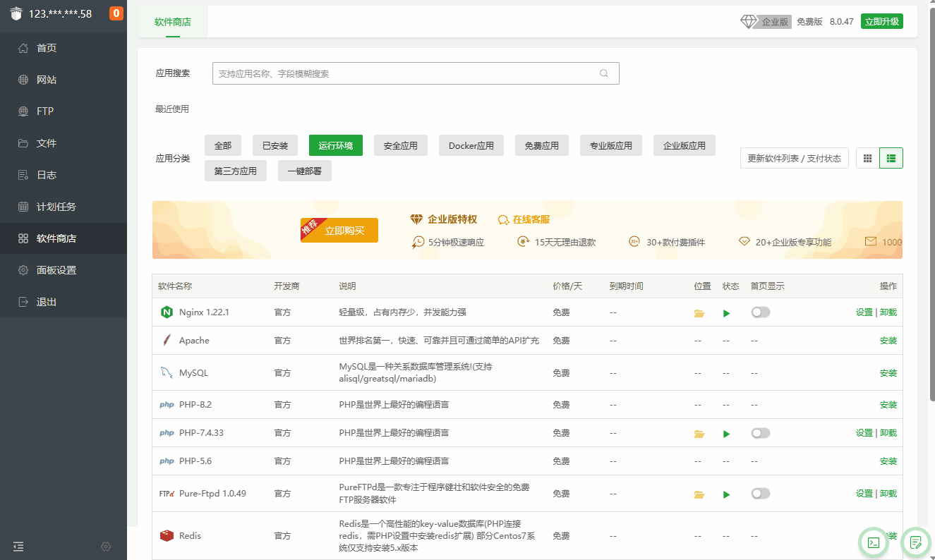Filter by 专业版应用 category
Screen dimensions: 935x560
(x=611, y=145)
